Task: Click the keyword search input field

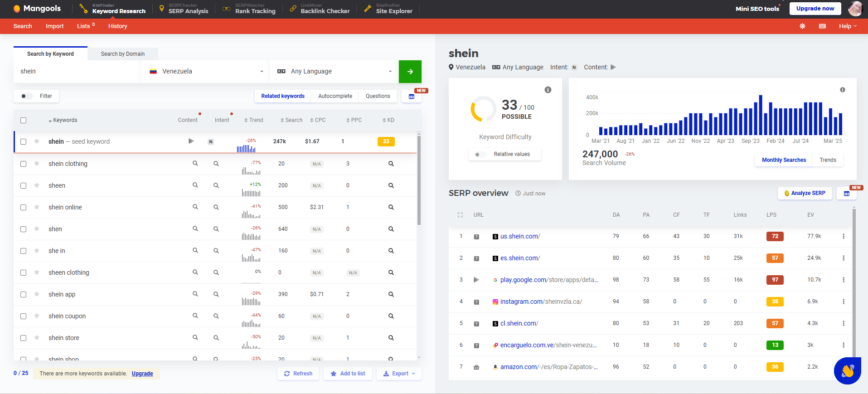Action: (x=77, y=72)
